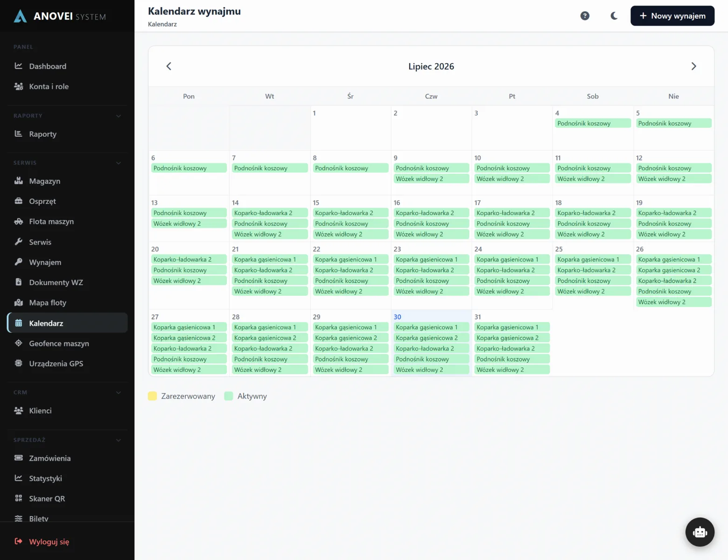Go to next month after Lipiec 2026
Viewport: 728px width, 560px height.
[x=693, y=66]
